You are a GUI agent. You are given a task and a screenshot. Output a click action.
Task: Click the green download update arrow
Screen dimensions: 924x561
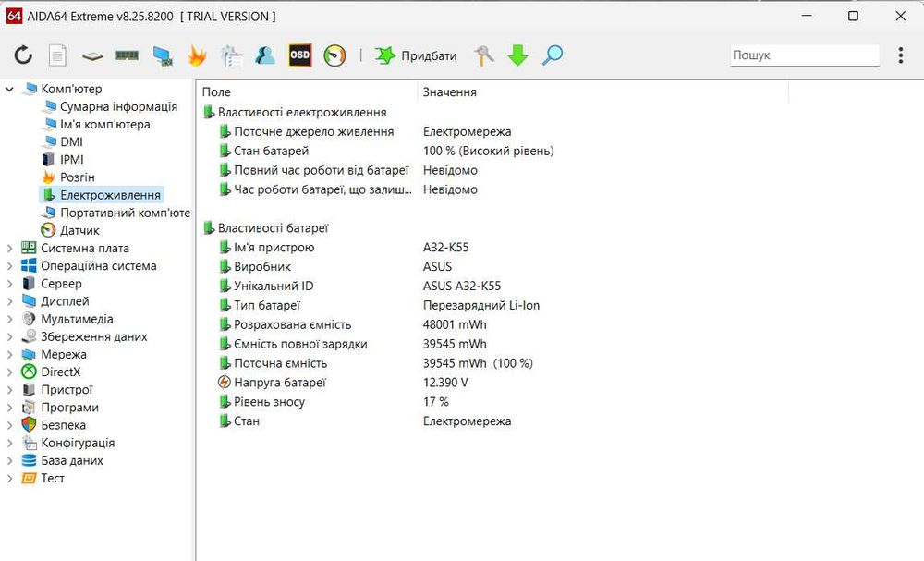pos(517,55)
